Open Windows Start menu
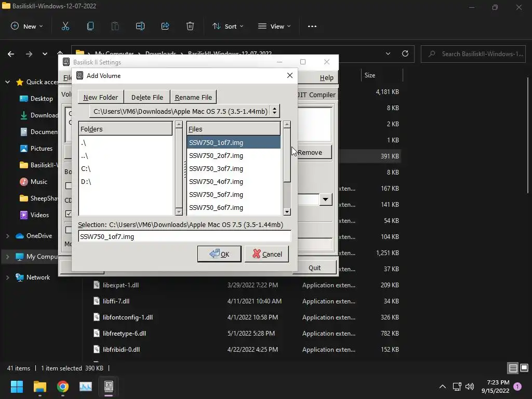Viewport: 532px width, 399px height. click(x=17, y=387)
